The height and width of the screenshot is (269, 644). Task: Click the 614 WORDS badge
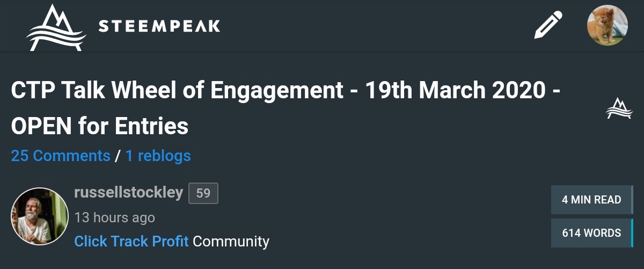pyautogui.click(x=591, y=233)
